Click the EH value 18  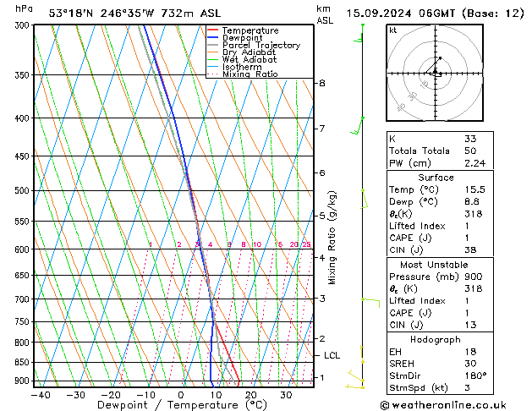coord(470,352)
